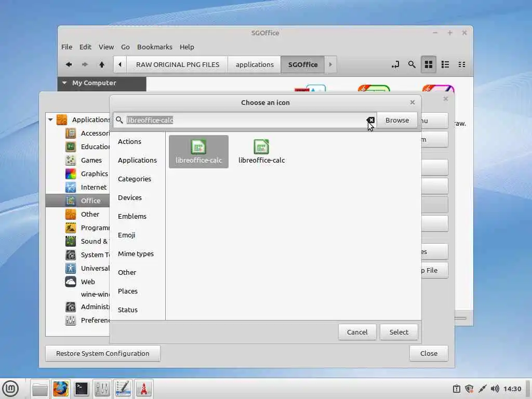The image size is (532, 399).
Task: Select the Programming category icon
Action: (71, 228)
